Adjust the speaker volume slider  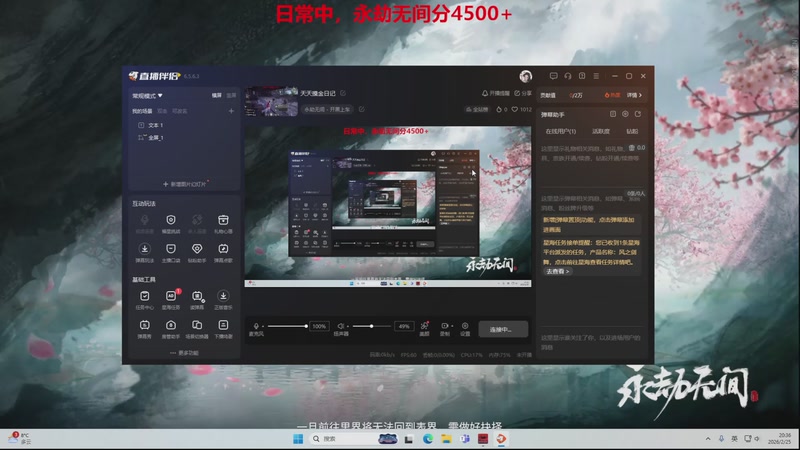pyautogui.click(x=371, y=326)
